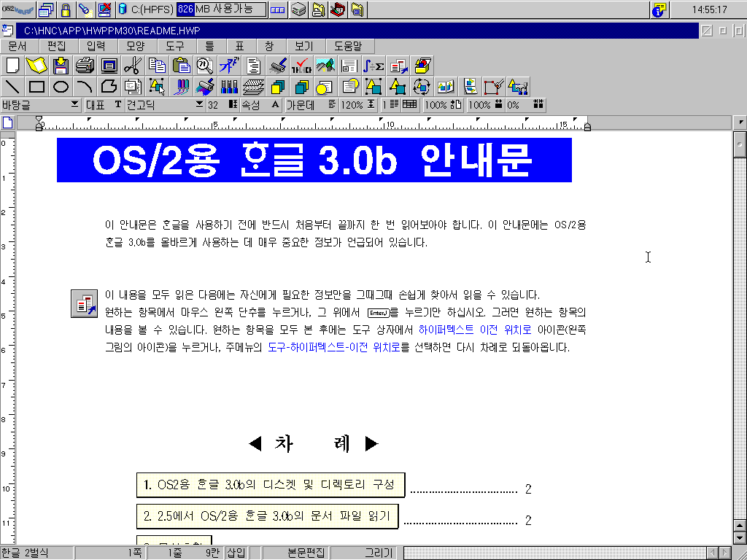The image size is (747, 560).
Task: Select the freeform polygon drawing tool
Action: [x=109, y=87]
